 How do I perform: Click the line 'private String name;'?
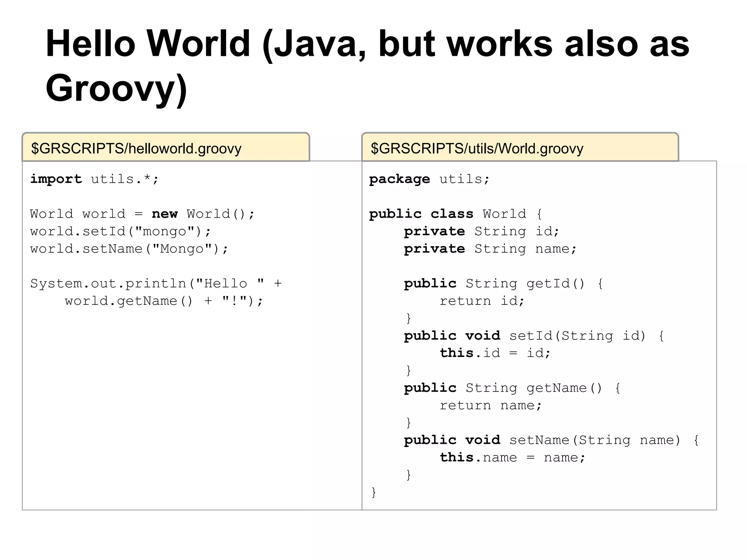click(490, 249)
